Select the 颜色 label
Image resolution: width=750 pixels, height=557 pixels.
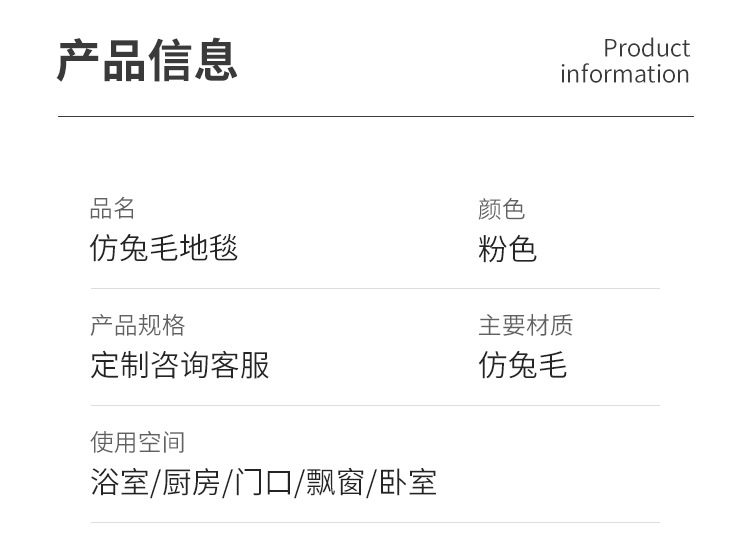(x=501, y=209)
